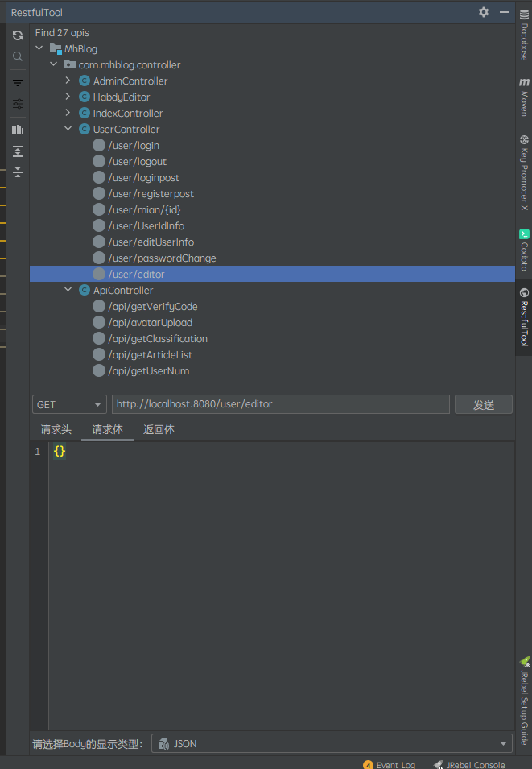
Task: Open the Maven tool window
Action: (524, 97)
